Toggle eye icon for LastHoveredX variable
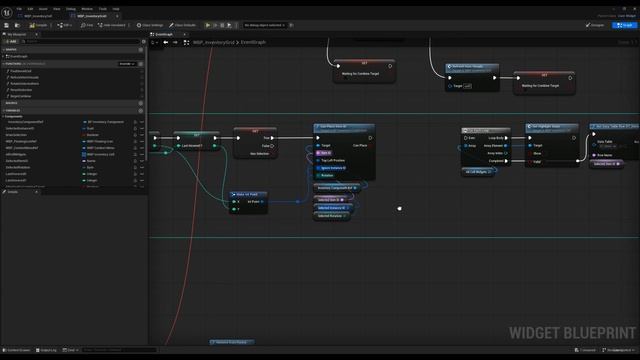This screenshot has width=640, height=360. [x=142, y=174]
